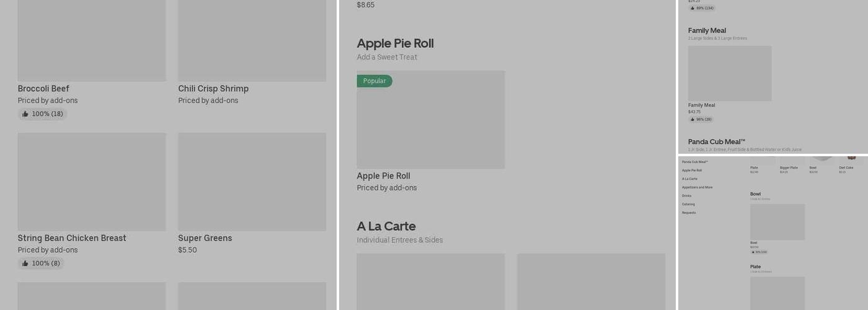This screenshot has height=310, width=868.
Task: Click the String Bean Chicken Breast item name
Action: point(72,238)
